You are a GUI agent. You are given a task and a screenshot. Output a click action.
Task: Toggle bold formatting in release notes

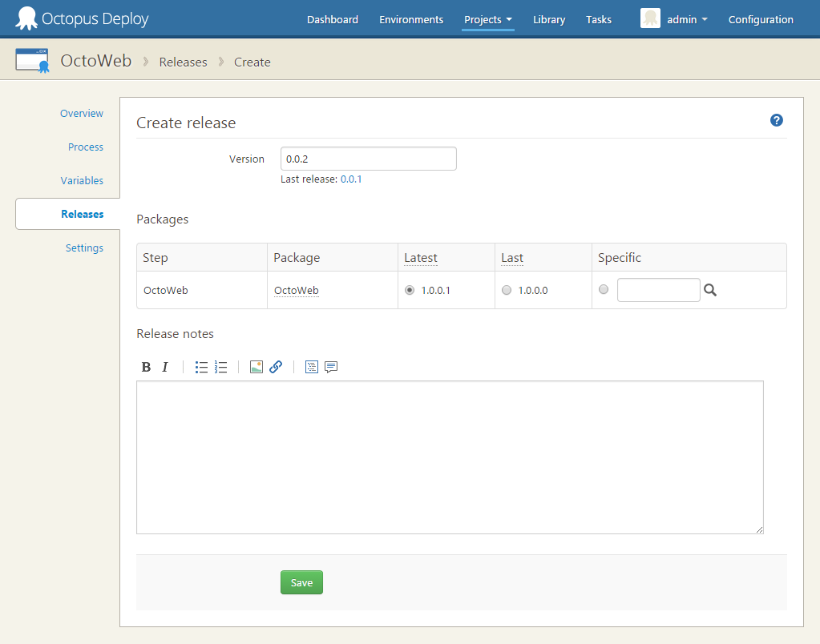tap(146, 367)
